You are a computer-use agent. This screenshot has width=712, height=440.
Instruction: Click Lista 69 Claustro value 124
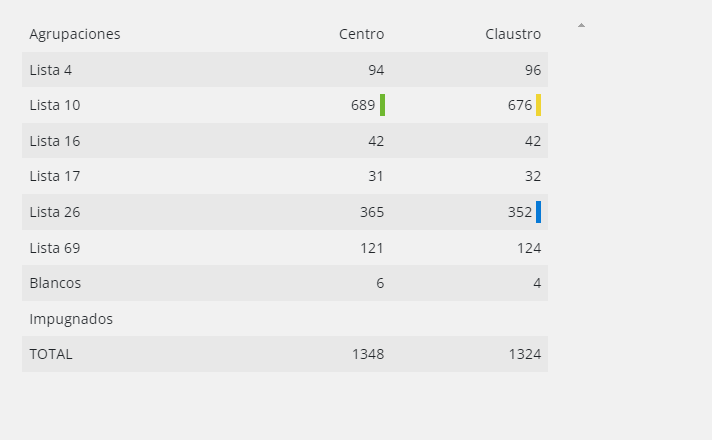[529, 248]
